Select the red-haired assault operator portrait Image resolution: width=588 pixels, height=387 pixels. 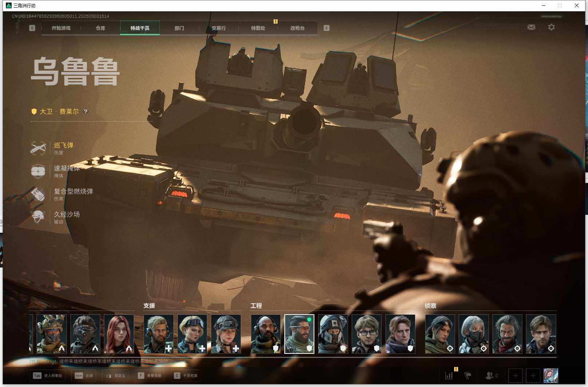[x=119, y=334]
